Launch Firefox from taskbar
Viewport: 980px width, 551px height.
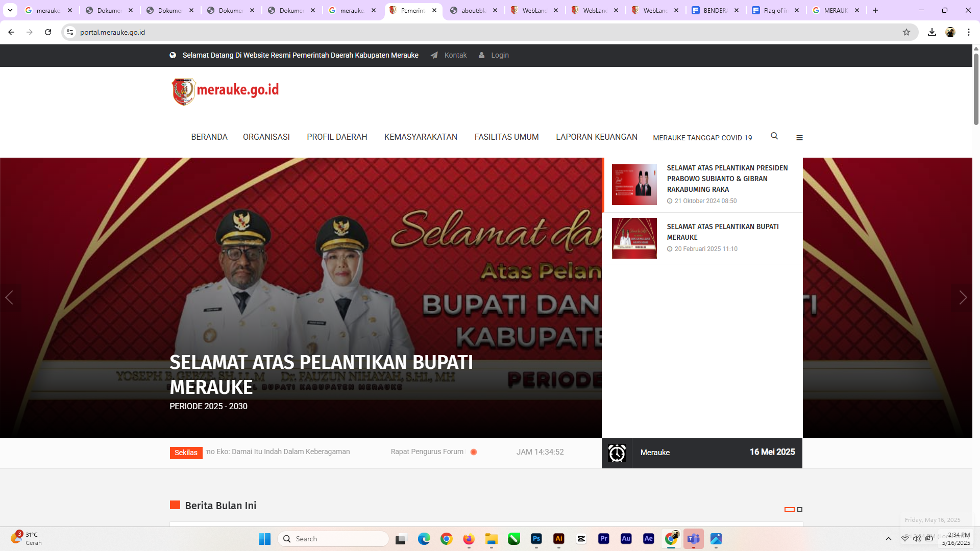point(469,539)
